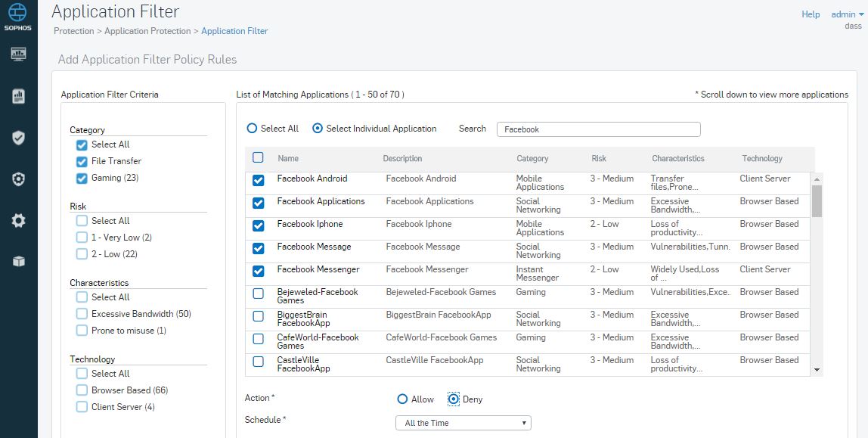Check the 2 - Low (22) risk
This screenshot has width=868, height=438.
(82, 254)
